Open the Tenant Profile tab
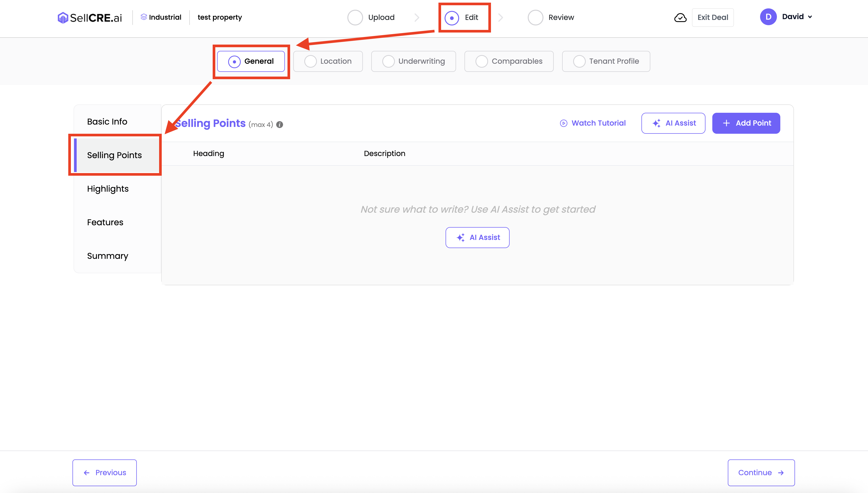 (606, 61)
